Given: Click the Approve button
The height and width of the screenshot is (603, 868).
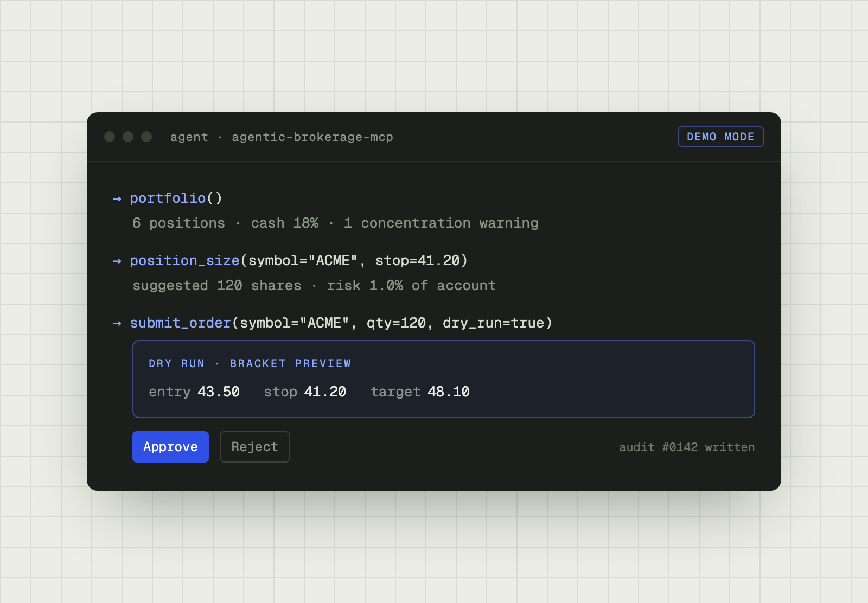Looking at the screenshot, I should (170, 447).
